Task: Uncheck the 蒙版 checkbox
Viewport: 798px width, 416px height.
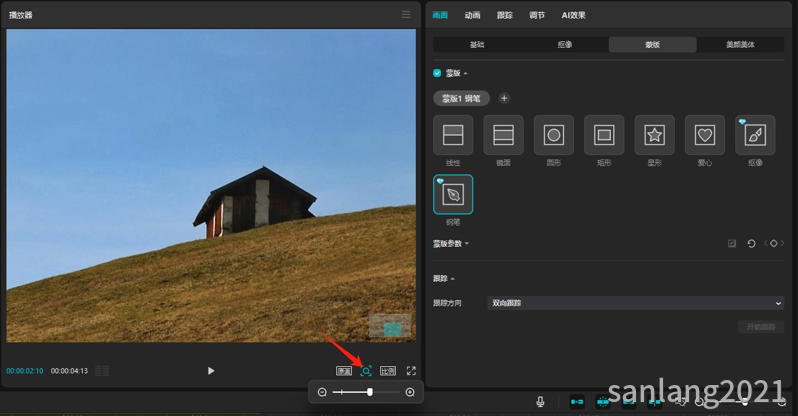Action: coord(437,73)
